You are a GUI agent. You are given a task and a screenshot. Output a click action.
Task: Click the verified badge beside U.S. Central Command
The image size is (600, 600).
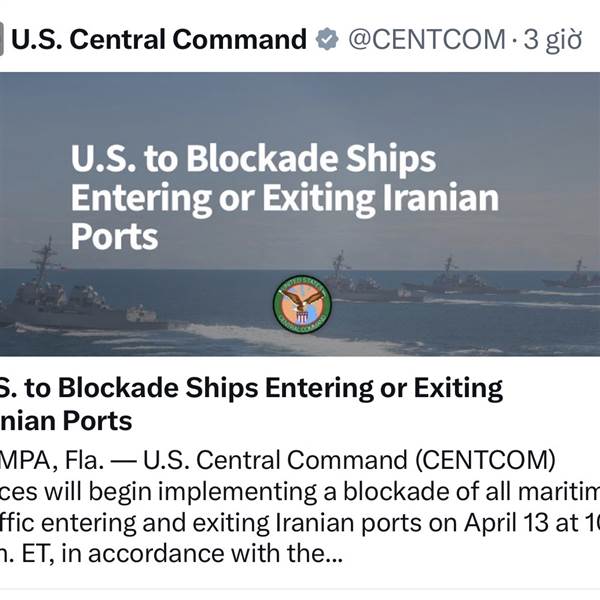(326, 40)
